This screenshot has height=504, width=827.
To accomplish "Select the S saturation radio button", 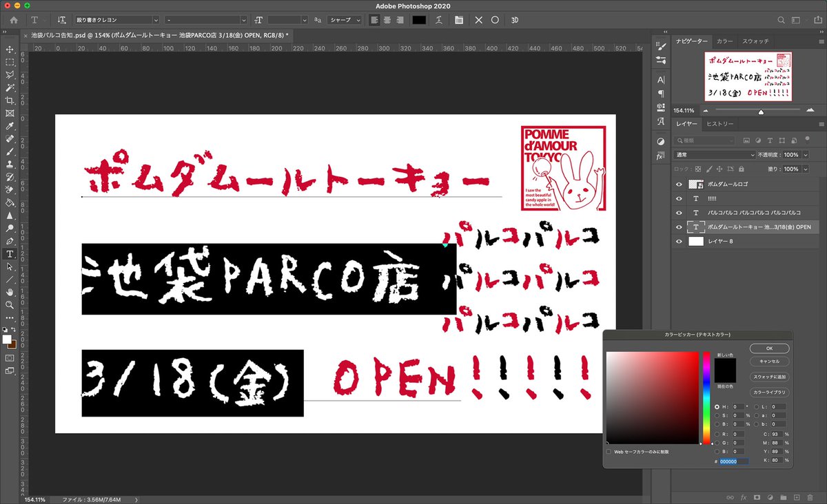I will point(717,416).
